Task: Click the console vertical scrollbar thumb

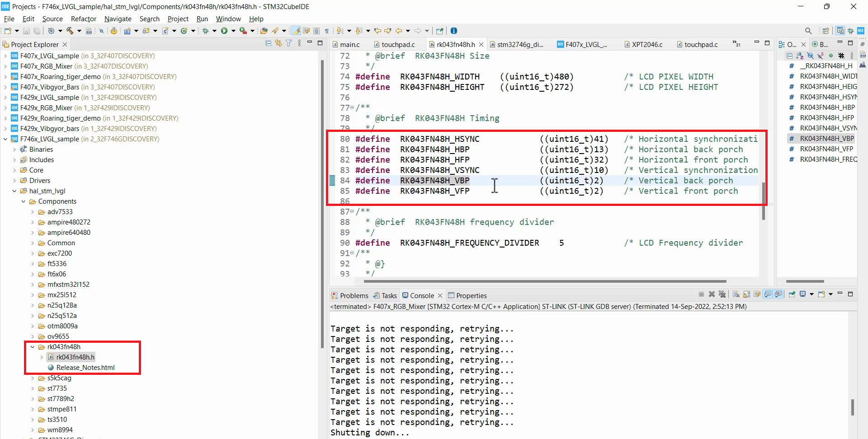Action: point(853,407)
